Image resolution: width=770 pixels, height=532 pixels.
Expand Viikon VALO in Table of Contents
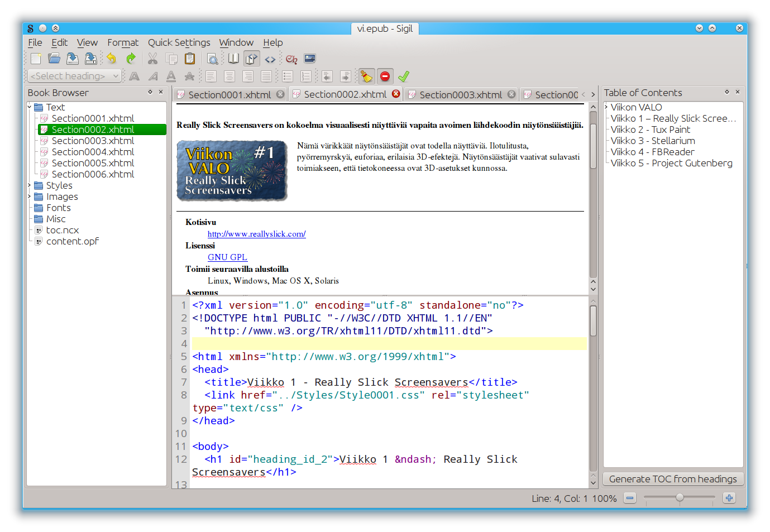(606, 107)
